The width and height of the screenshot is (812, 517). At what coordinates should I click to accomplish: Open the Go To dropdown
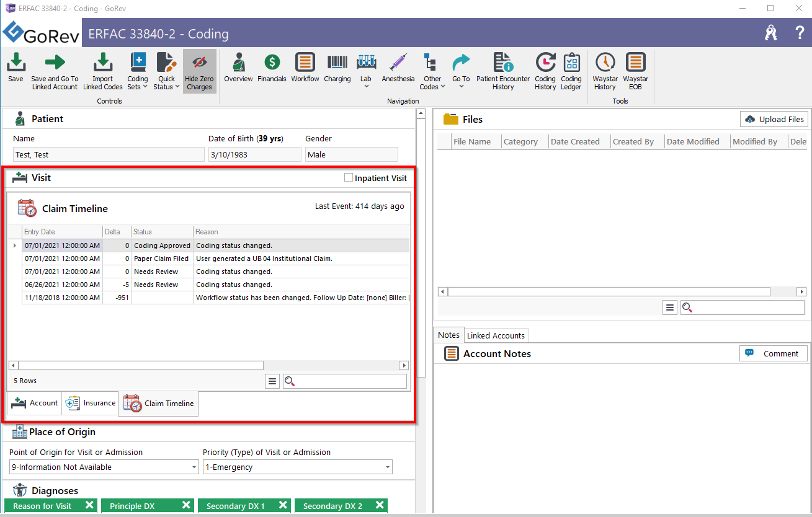(461, 71)
